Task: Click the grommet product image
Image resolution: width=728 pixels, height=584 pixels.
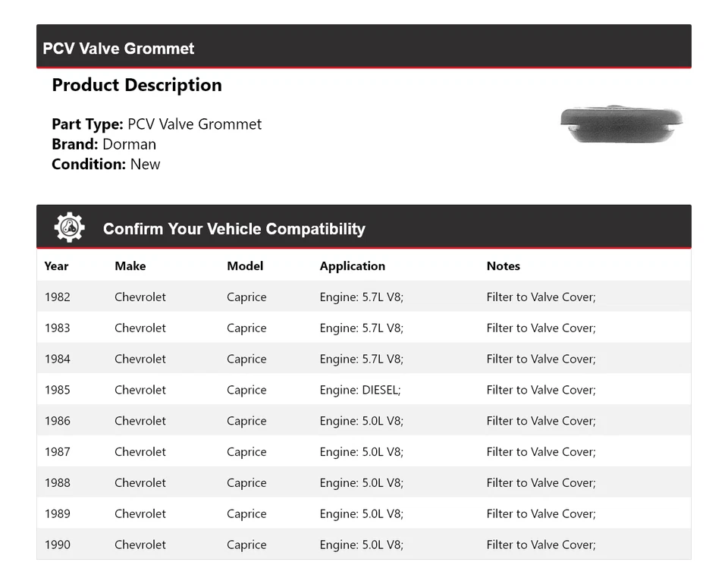Action: pyautogui.click(x=621, y=124)
